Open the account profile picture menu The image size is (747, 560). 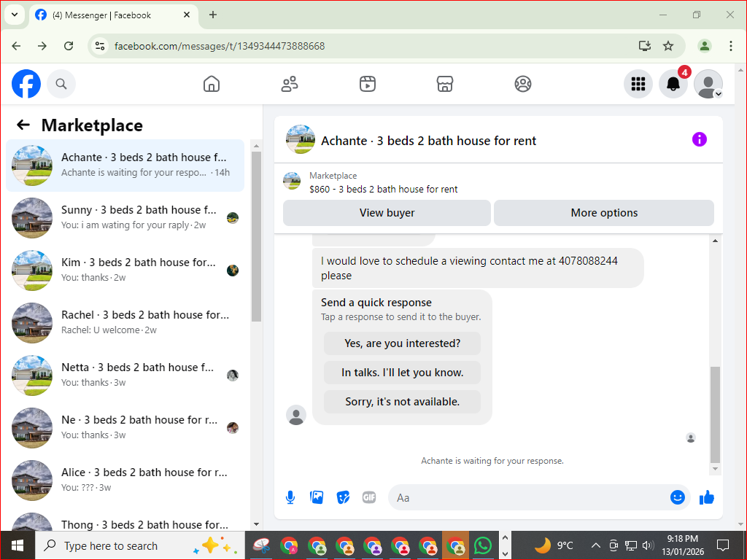coord(708,84)
